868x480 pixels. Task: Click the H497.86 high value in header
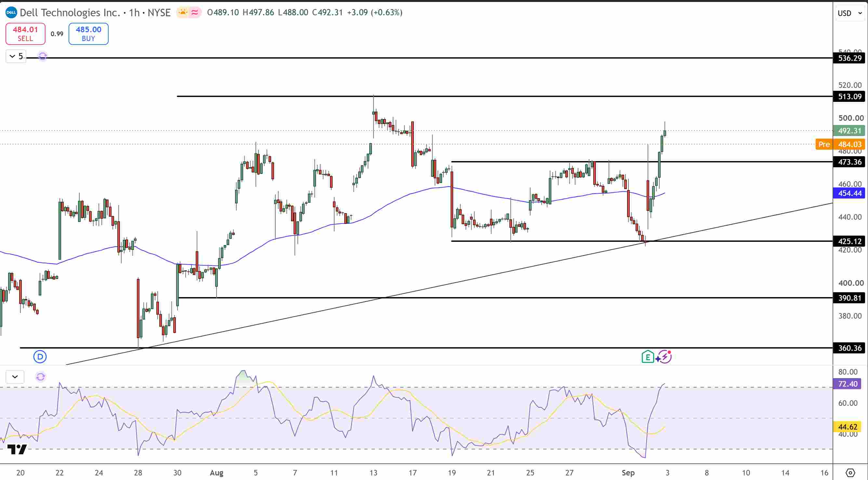[x=258, y=12]
